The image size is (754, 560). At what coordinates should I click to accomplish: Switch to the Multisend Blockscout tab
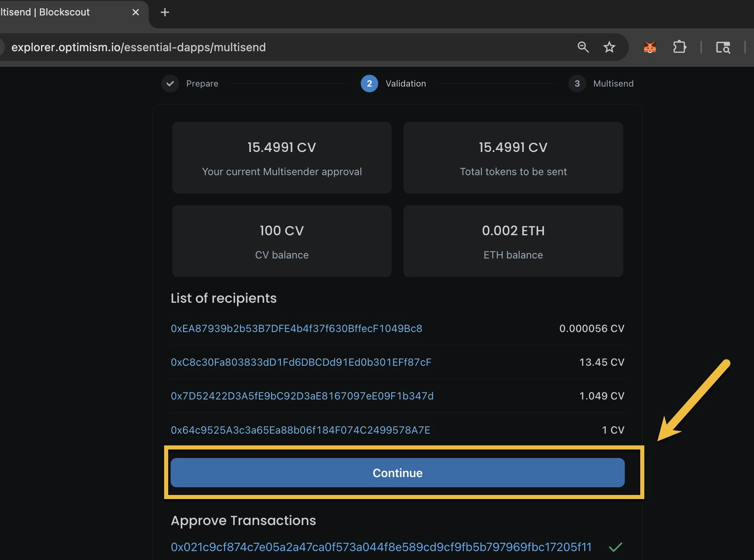point(65,12)
